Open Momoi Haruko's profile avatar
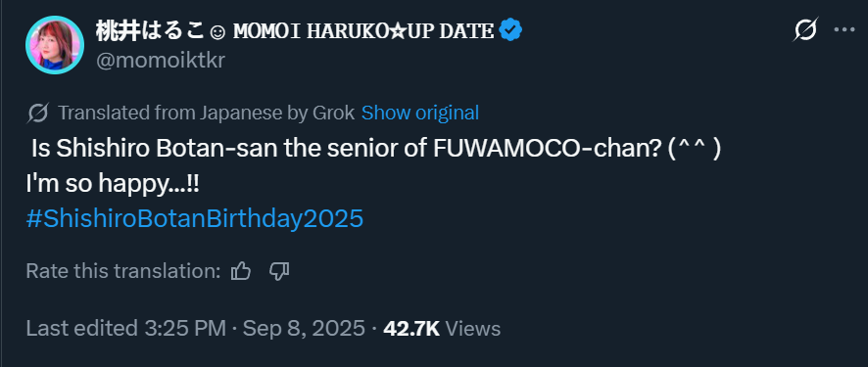 (x=55, y=45)
